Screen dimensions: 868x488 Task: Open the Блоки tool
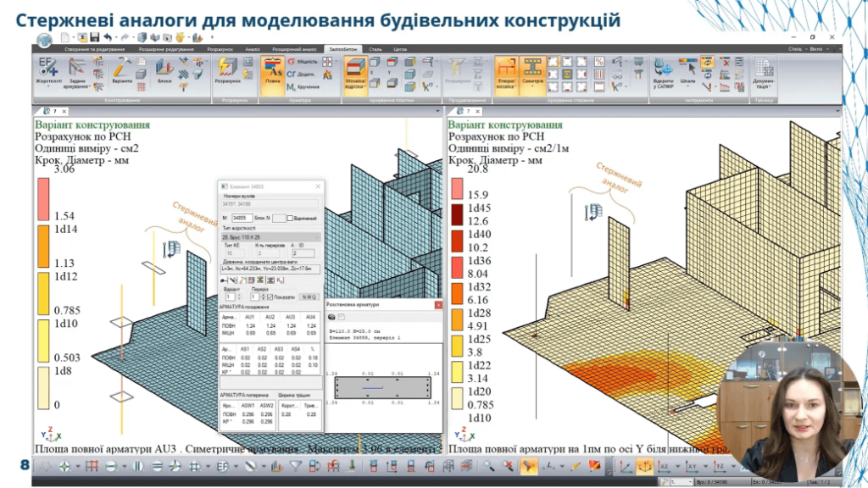coord(164,68)
